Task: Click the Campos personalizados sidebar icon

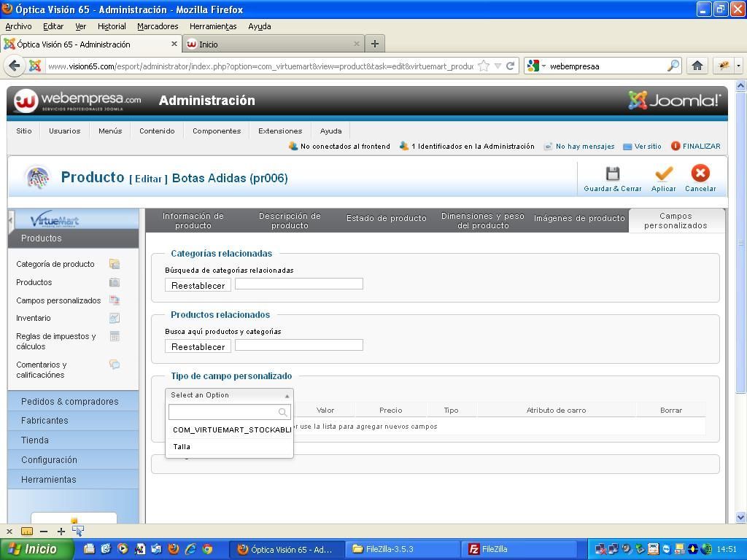Action: tap(115, 300)
